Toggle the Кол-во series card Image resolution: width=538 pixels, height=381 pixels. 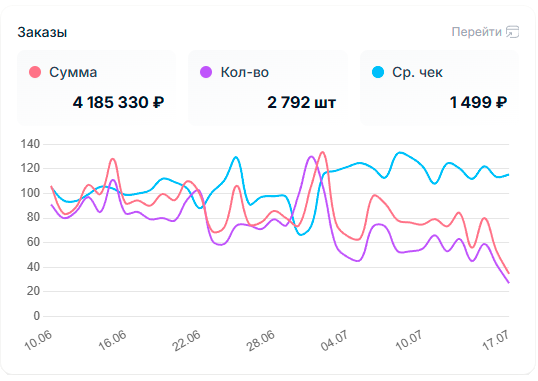pyautogui.click(x=268, y=88)
